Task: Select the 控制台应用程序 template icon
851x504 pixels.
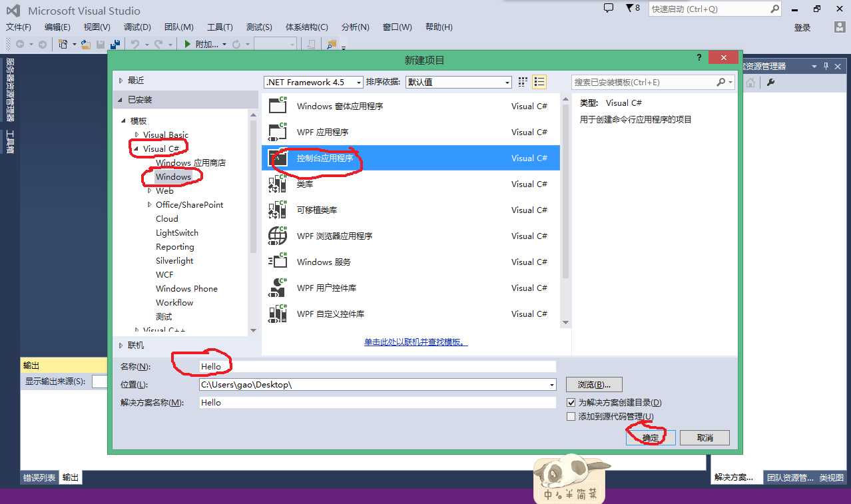Action: point(277,158)
